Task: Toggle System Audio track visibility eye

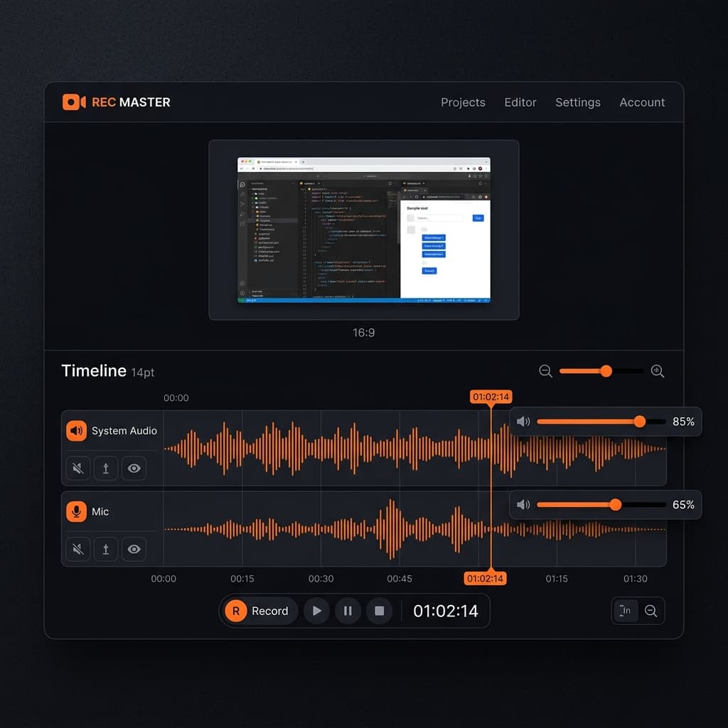Action: (x=134, y=468)
